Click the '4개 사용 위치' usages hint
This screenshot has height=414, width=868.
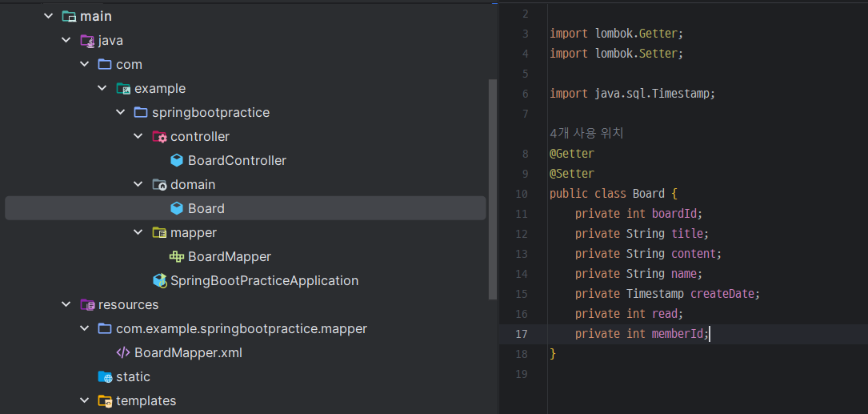[x=586, y=134]
